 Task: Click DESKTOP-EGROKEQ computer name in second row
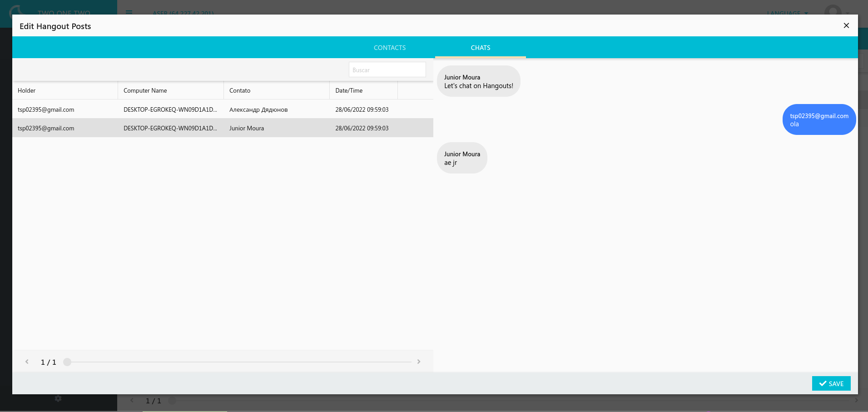170,128
